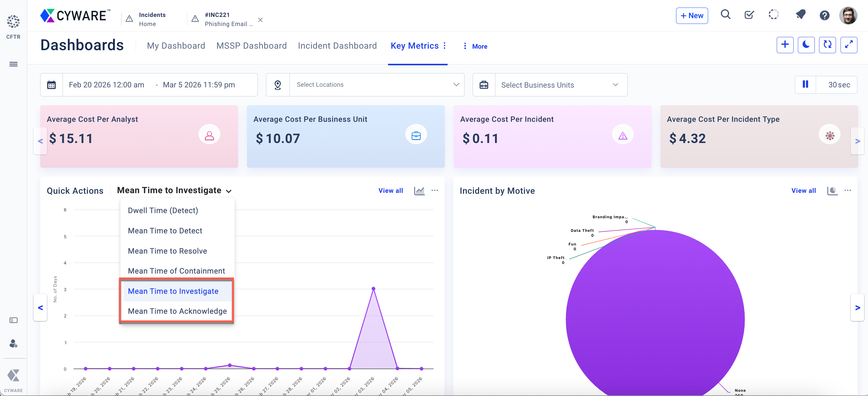Screen dimensions: 868x396
Task: Toggle line chart view for Quick Actions
Action: [x=419, y=191]
